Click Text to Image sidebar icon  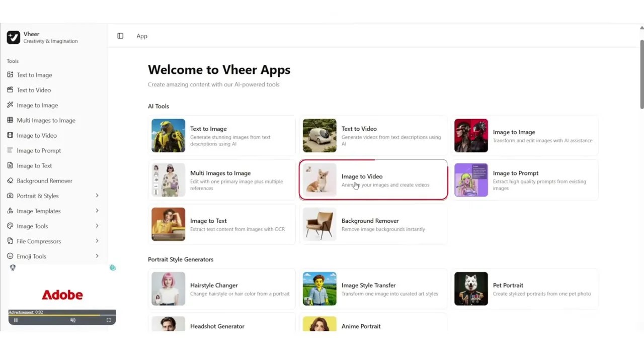10,75
